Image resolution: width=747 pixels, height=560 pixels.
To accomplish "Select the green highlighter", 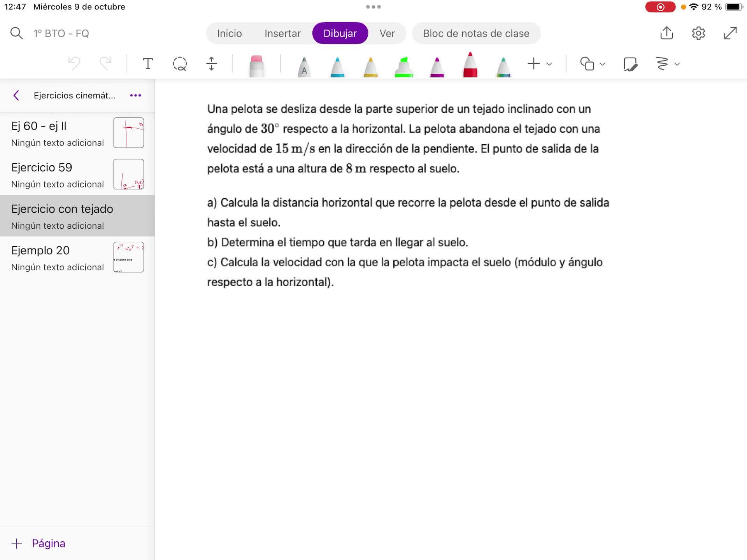I will tap(404, 67).
